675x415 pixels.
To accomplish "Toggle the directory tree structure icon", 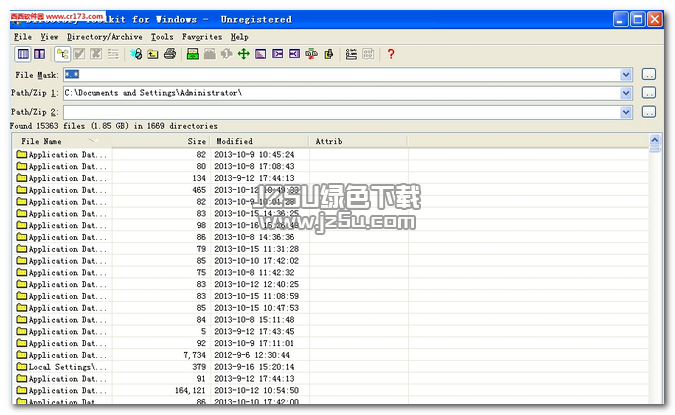I will [63, 54].
